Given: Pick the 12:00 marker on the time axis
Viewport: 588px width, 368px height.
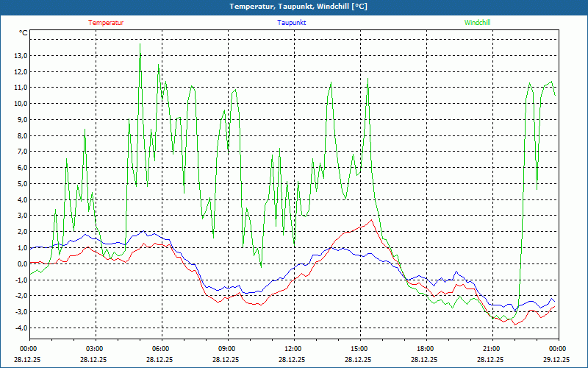Looking at the screenshot, I should [293, 349].
